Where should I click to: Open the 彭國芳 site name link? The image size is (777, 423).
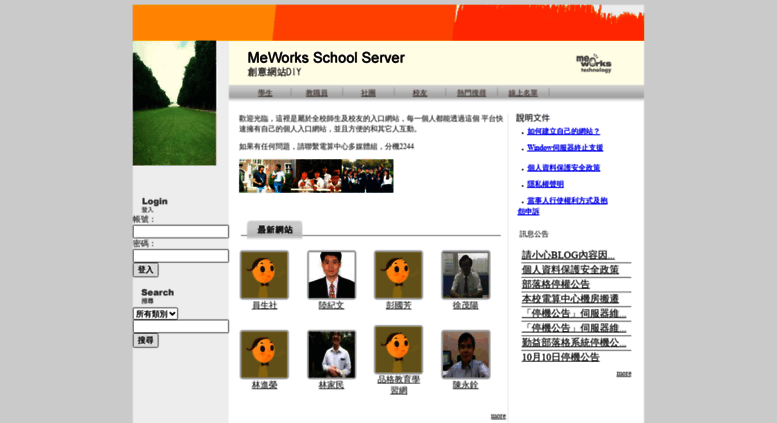click(399, 306)
